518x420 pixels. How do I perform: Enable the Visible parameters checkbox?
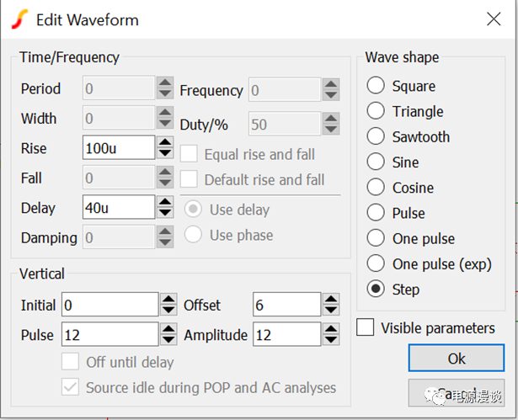[366, 327]
